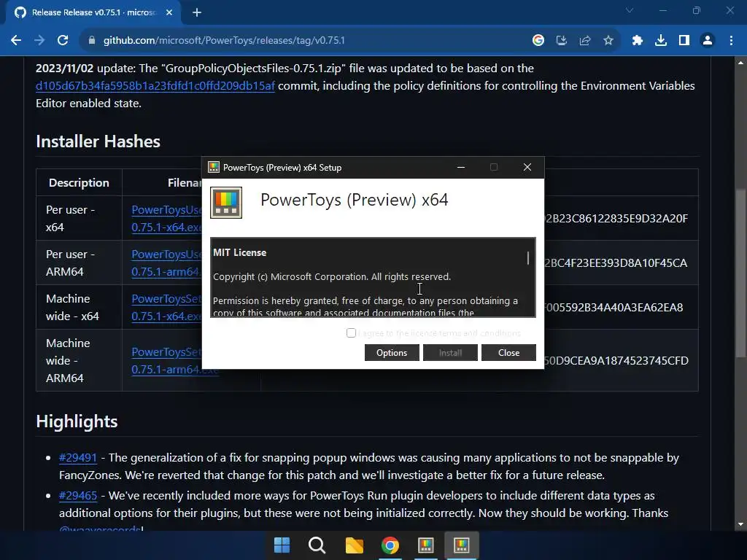Open the Chrome three-dot menu
This screenshot has height=560, width=747.
pyautogui.click(x=731, y=41)
